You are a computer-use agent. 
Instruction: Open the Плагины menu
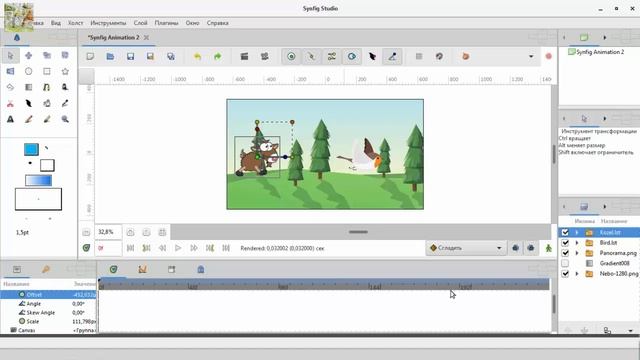pos(167,23)
